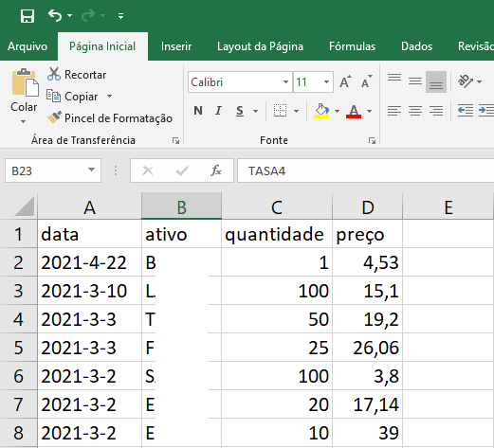Open the Layout da Página tab
The image size is (494, 448).
[x=260, y=46]
